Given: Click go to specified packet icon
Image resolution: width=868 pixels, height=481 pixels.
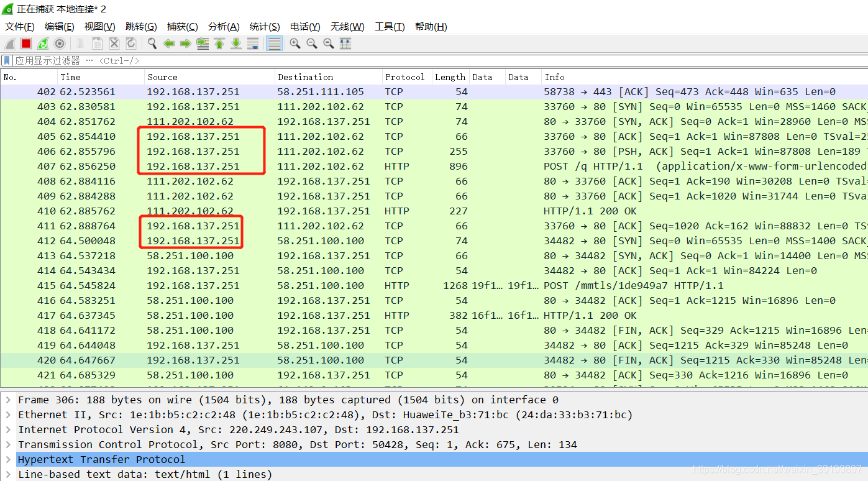Looking at the screenshot, I should pos(203,44).
